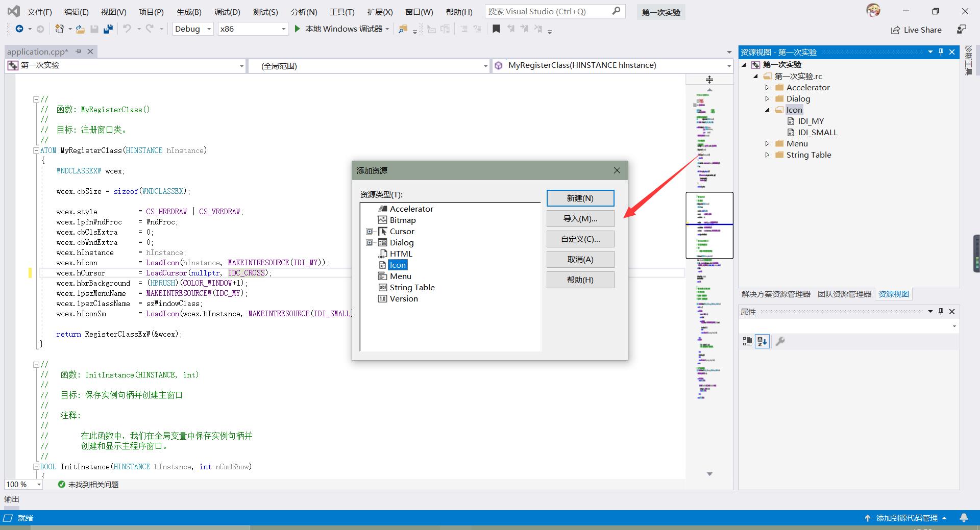Expand String Table folder in Resource View
This screenshot has height=530, width=980.
click(x=767, y=155)
